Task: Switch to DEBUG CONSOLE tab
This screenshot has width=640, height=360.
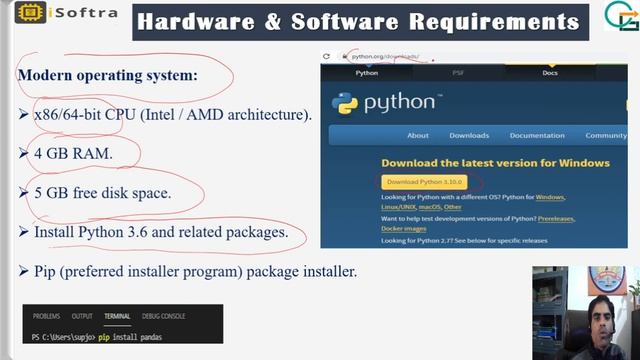Action: point(163,316)
